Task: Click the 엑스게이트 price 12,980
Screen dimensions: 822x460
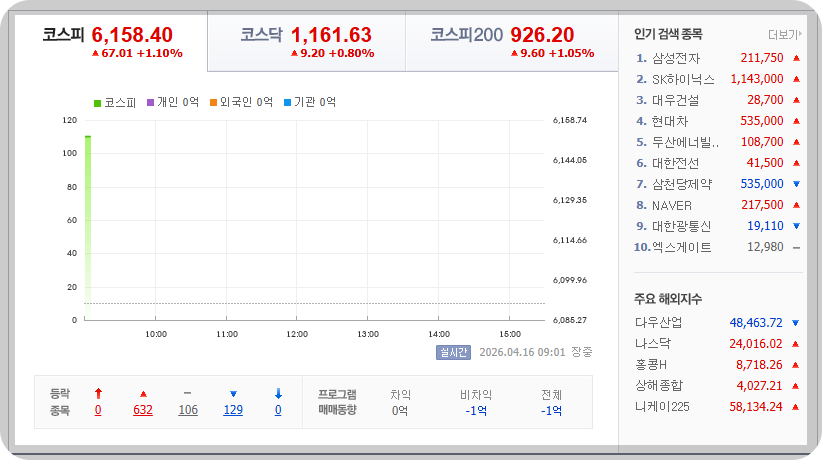Action: 765,247
